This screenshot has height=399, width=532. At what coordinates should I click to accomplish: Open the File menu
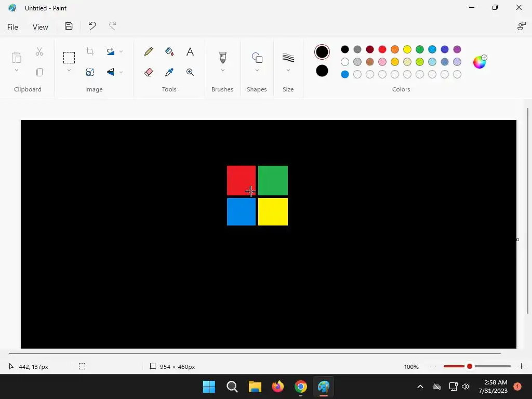12,27
